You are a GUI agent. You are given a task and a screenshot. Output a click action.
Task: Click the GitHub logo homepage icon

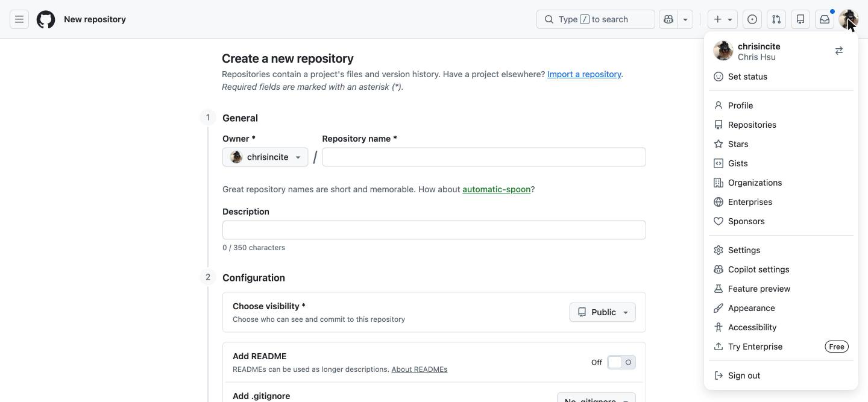coord(46,19)
